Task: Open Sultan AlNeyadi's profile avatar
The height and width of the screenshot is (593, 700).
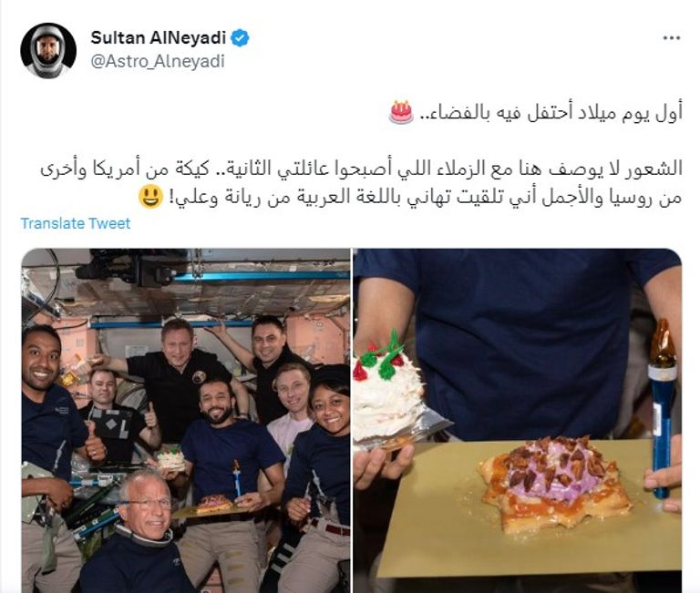Action: click(48, 50)
